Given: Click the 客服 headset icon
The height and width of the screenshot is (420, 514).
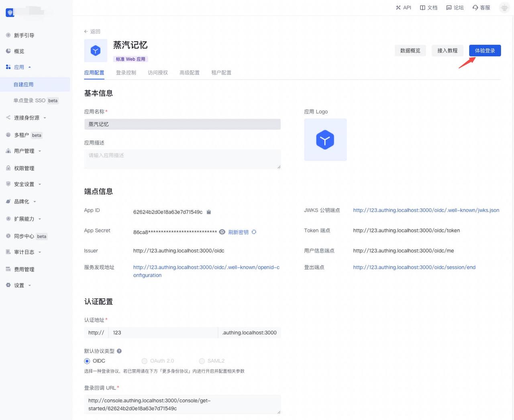Looking at the screenshot, I should (x=475, y=8).
